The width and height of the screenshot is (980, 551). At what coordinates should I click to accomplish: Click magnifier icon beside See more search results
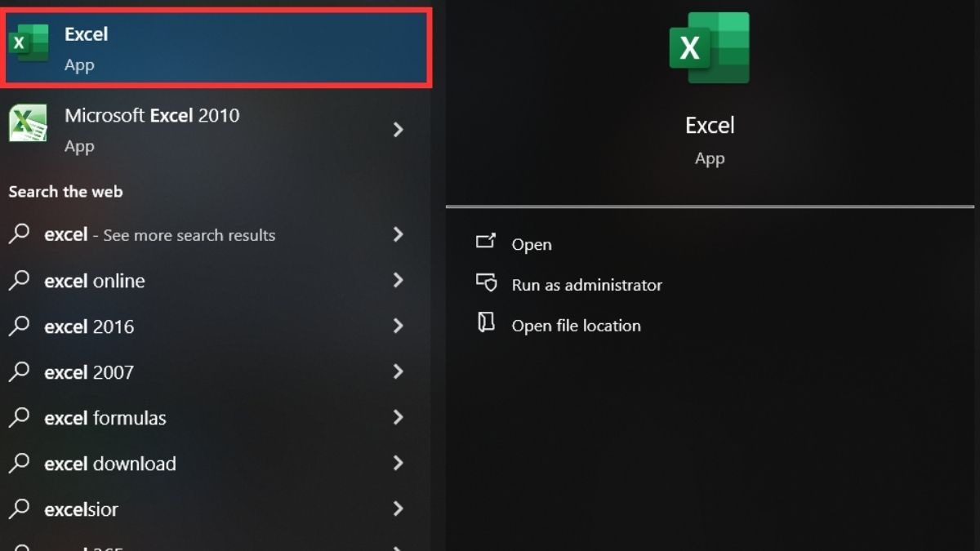[20, 234]
